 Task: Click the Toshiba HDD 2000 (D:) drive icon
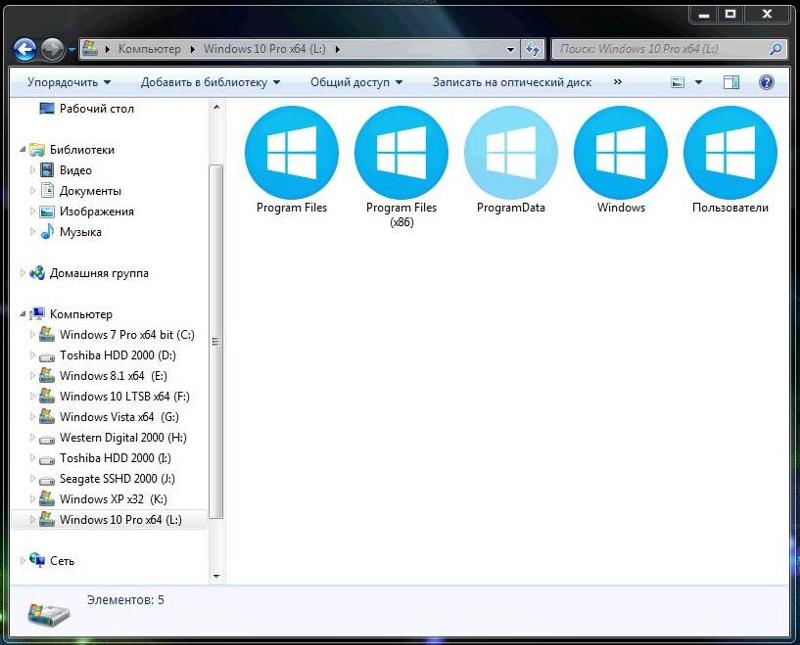click(x=47, y=356)
